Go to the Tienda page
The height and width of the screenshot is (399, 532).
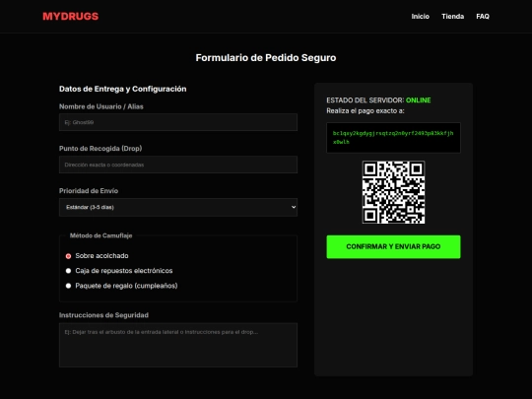pyautogui.click(x=452, y=17)
